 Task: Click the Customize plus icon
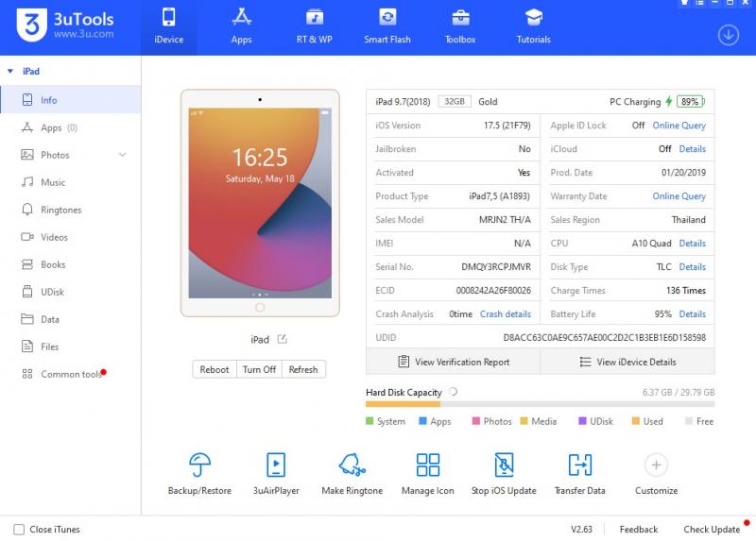coord(656,465)
